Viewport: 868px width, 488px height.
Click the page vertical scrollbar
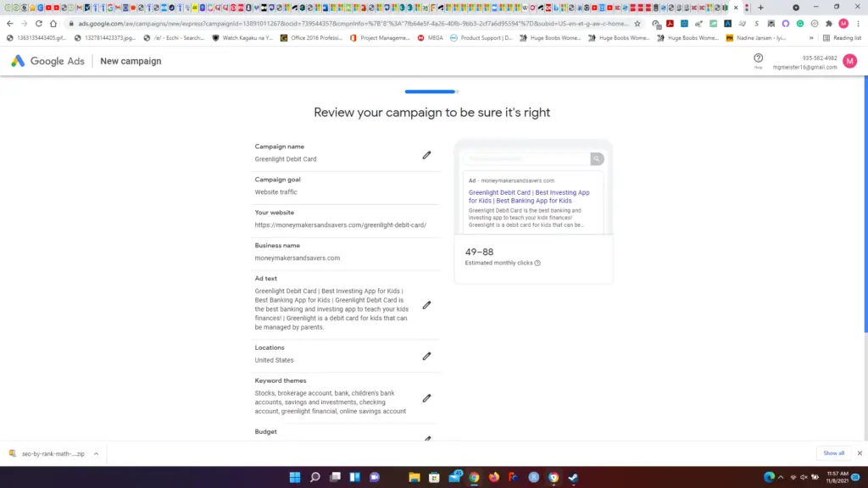click(865, 205)
